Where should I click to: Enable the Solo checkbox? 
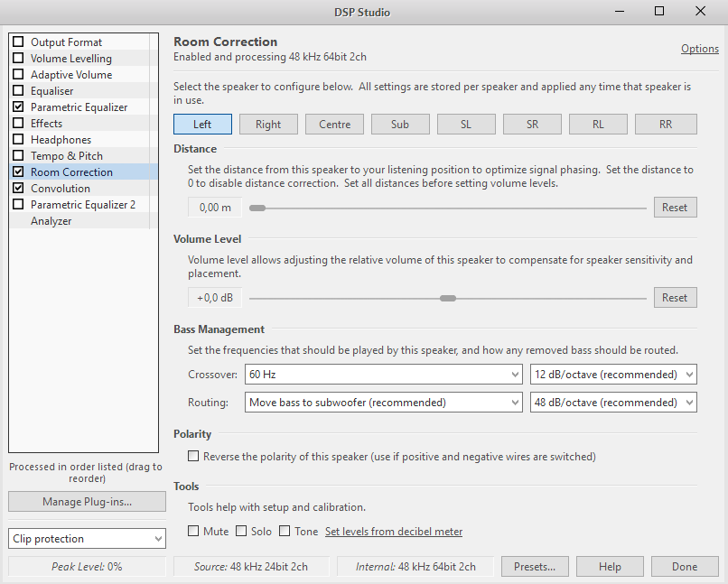241,531
